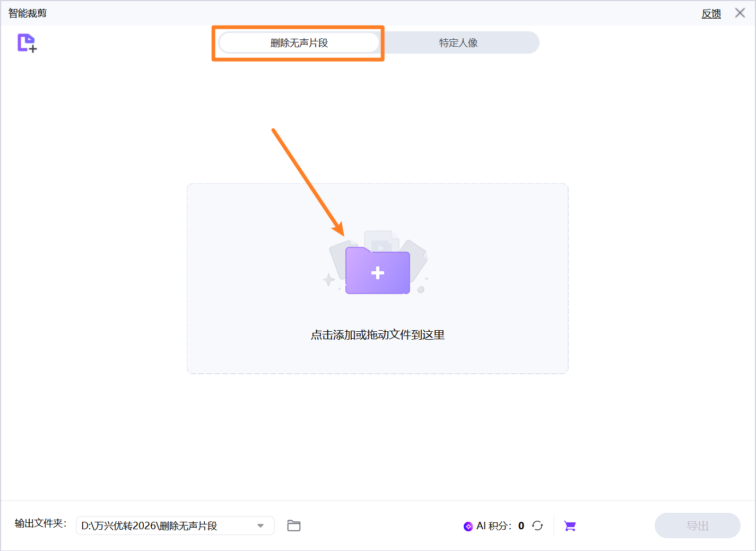Click the dropdown arrow beside the output path
This screenshot has height=551, width=756.
[260, 526]
